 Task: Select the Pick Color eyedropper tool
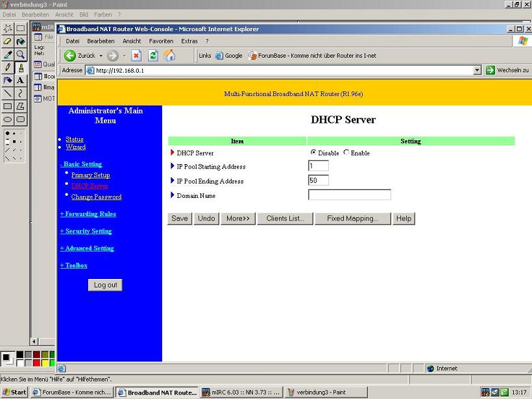[8, 54]
